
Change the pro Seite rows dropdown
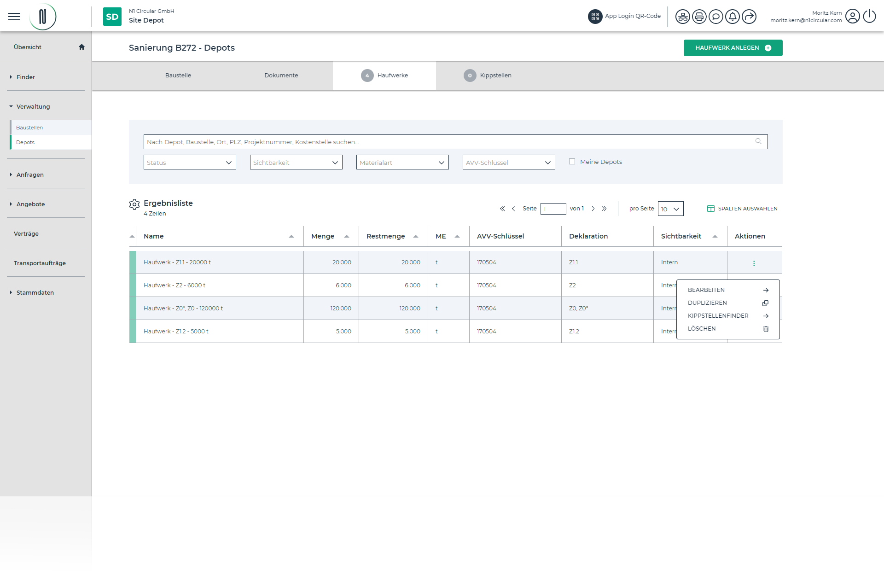(670, 209)
